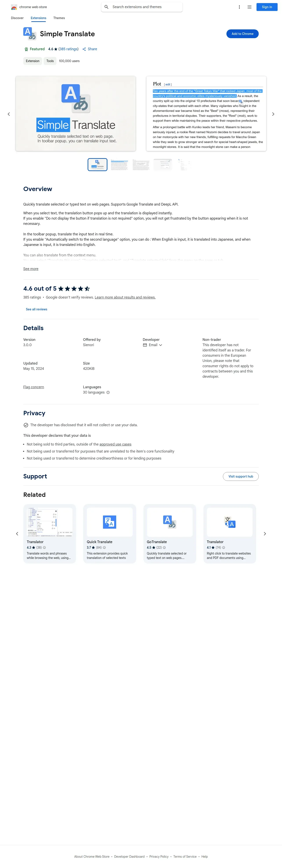Open the approved use cases link
Viewport: 282px width, 868px height.
click(115, 444)
